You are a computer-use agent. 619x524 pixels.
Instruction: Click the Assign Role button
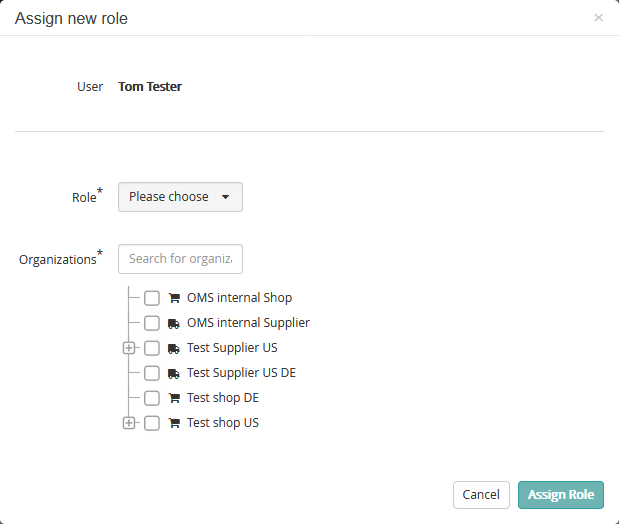pyautogui.click(x=561, y=495)
